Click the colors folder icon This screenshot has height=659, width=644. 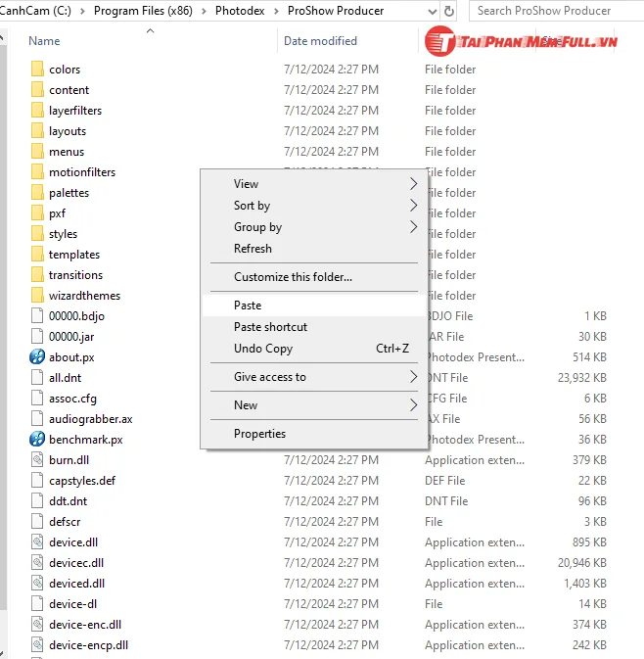[37, 69]
